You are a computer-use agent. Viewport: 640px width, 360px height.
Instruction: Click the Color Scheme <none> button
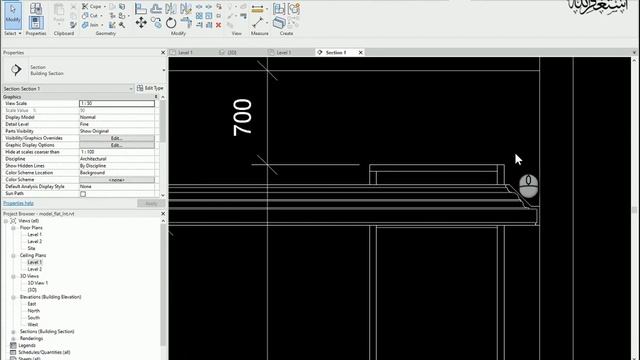(117, 180)
